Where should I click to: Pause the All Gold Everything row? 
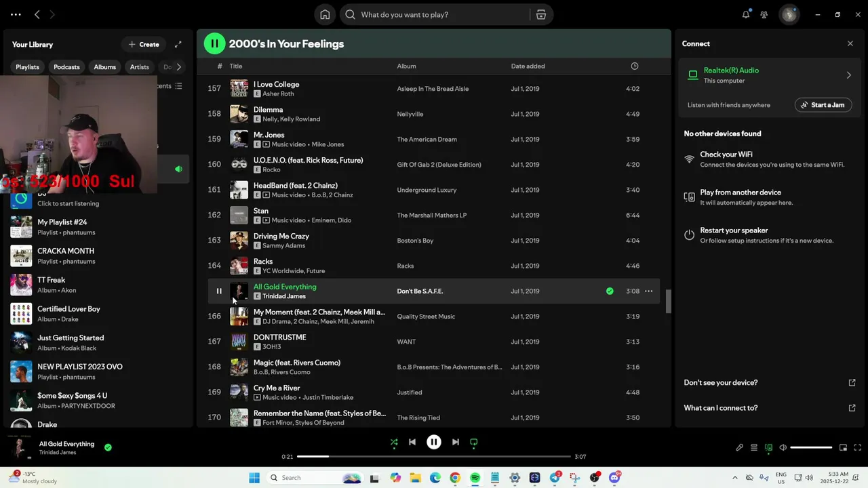click(219, 291)
